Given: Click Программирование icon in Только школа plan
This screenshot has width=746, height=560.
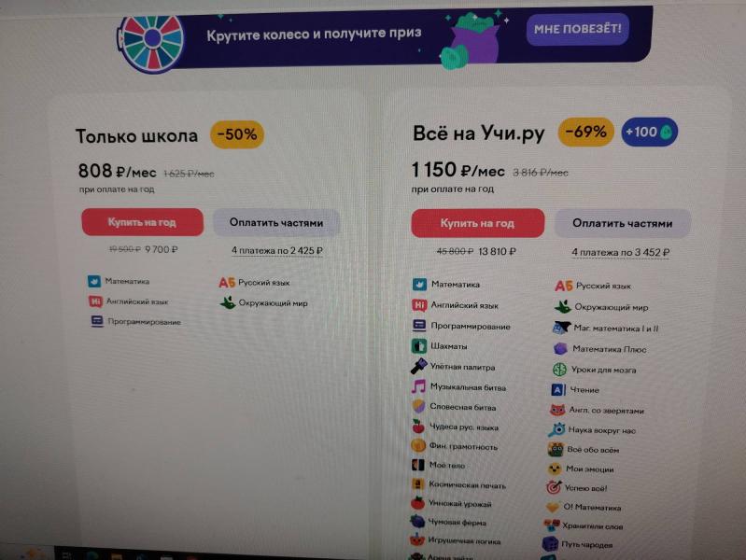Looking at the screenshot, I should pyautogui.click(x=97, y=321).
